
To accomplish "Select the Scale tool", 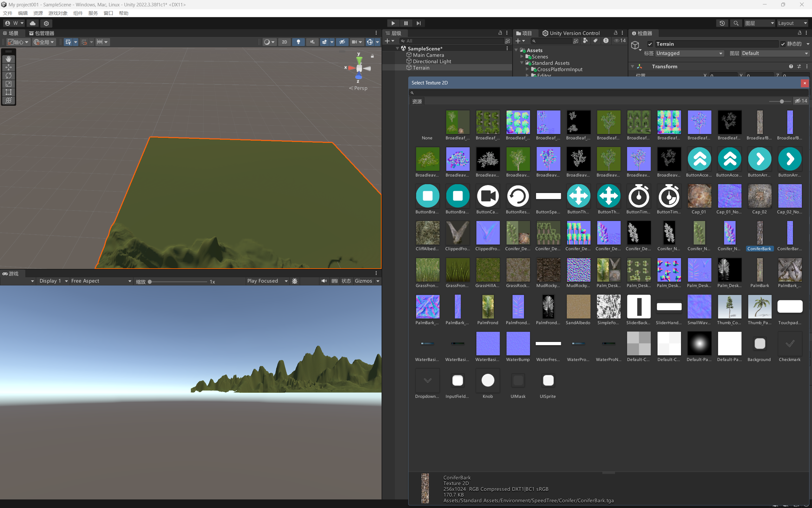I will [8, 84].
